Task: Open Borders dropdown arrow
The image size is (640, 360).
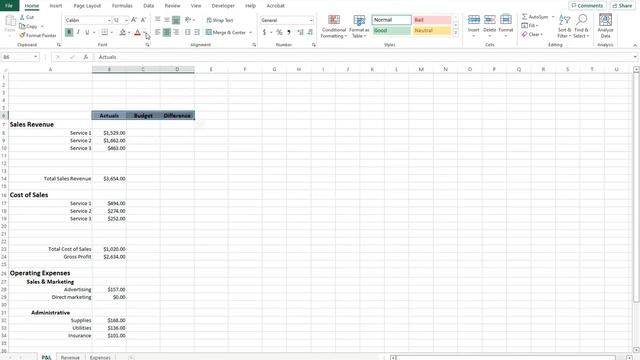Action: [111, 32]
